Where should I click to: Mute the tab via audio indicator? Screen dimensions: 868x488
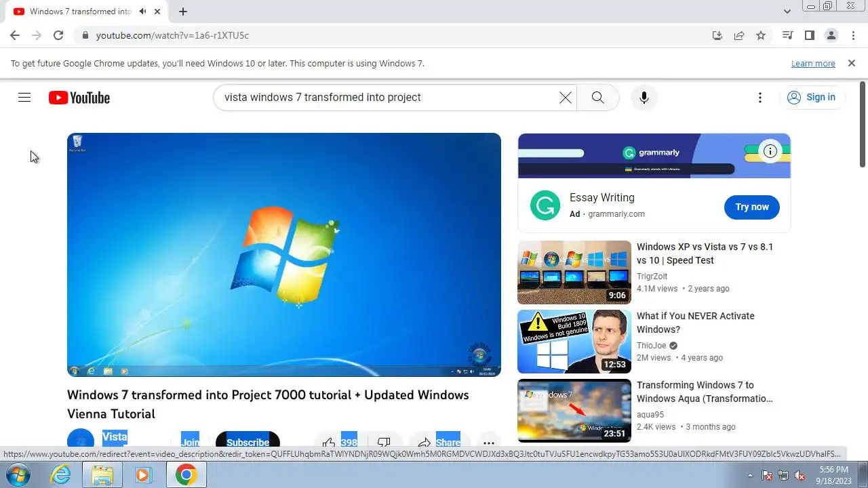142,12
